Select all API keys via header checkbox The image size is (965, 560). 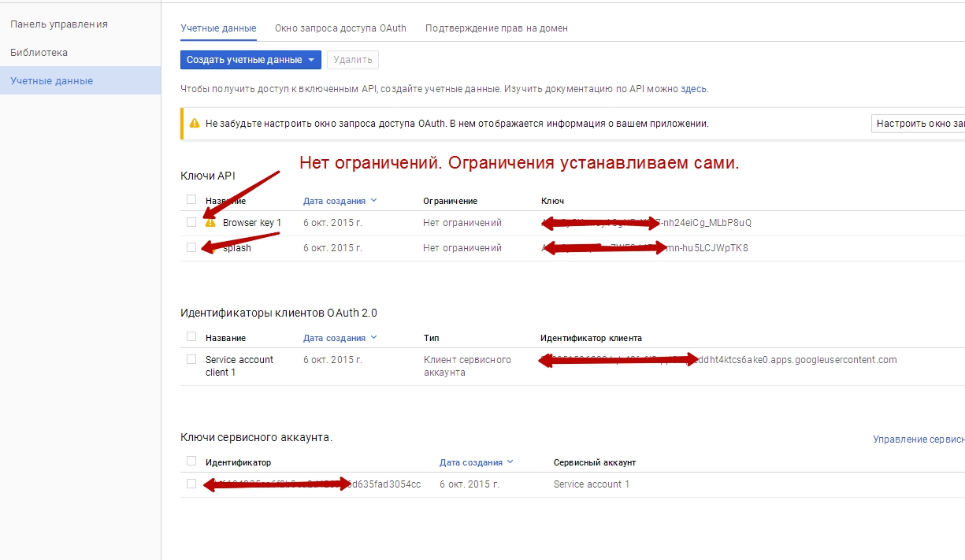pyautogui.click(x=191, y=199)
